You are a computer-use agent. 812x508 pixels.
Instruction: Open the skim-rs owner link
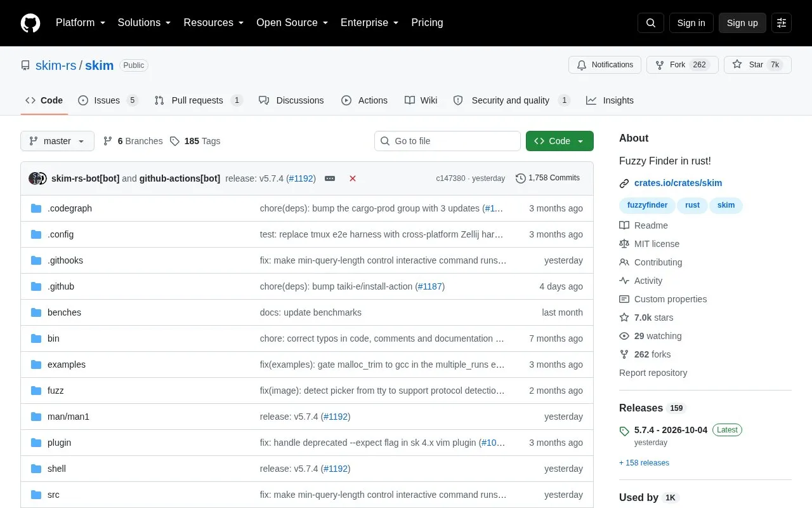pos(56,65)
